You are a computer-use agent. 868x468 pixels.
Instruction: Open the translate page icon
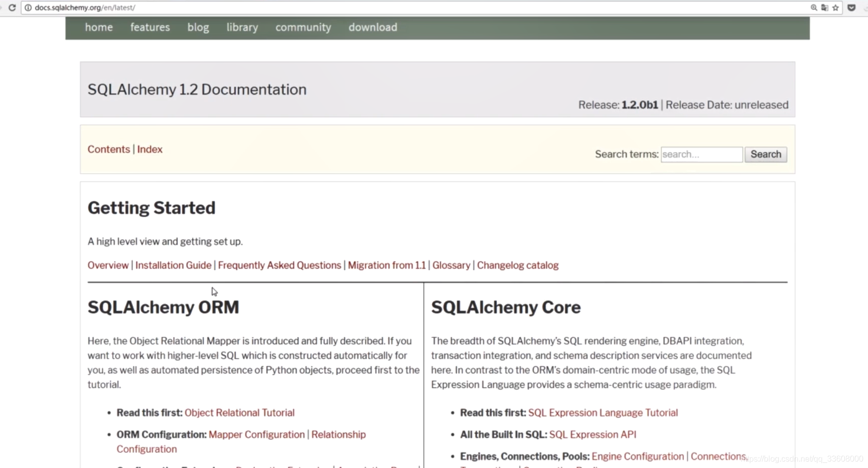coord(825,8)
